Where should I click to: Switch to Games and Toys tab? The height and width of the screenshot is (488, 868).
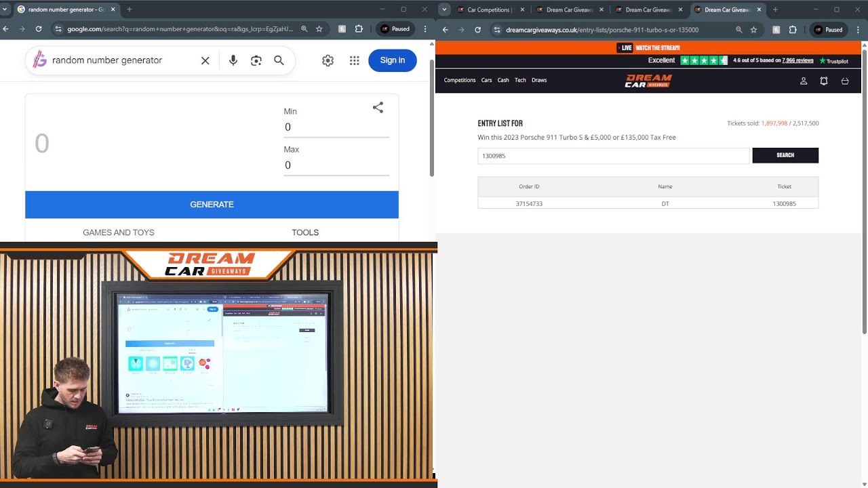(119, 232)
